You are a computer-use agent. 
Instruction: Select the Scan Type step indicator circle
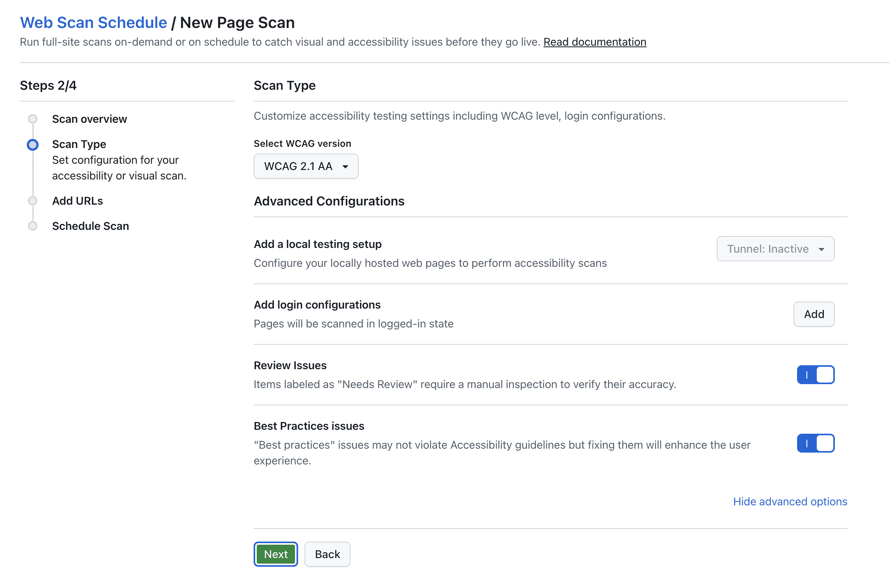[x=33, y=144]
